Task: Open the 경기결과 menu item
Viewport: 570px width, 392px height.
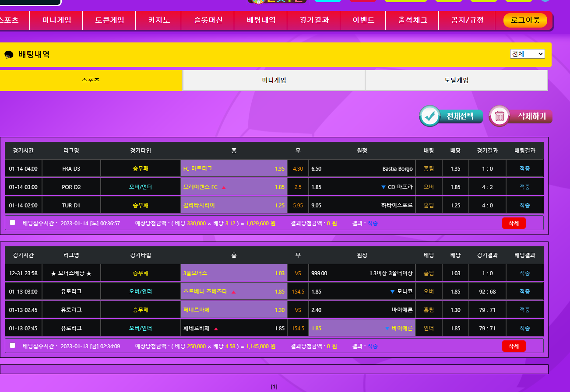Action: [314, 20]
